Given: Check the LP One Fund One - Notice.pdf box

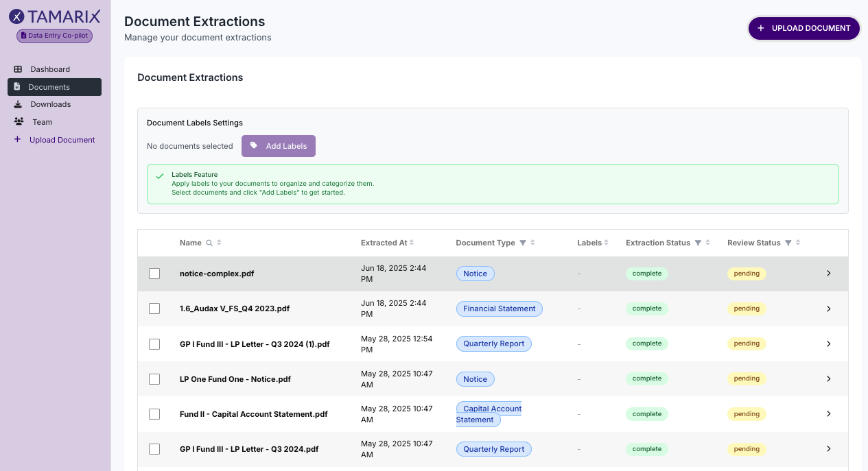Looking at the screenshot, I should tap(154, 379).
